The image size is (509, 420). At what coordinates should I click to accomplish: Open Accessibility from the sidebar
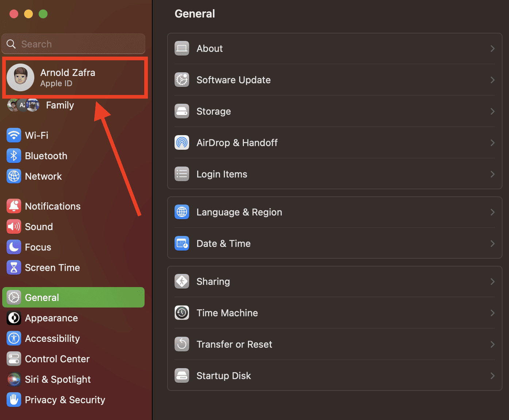(x=52, y=339)
